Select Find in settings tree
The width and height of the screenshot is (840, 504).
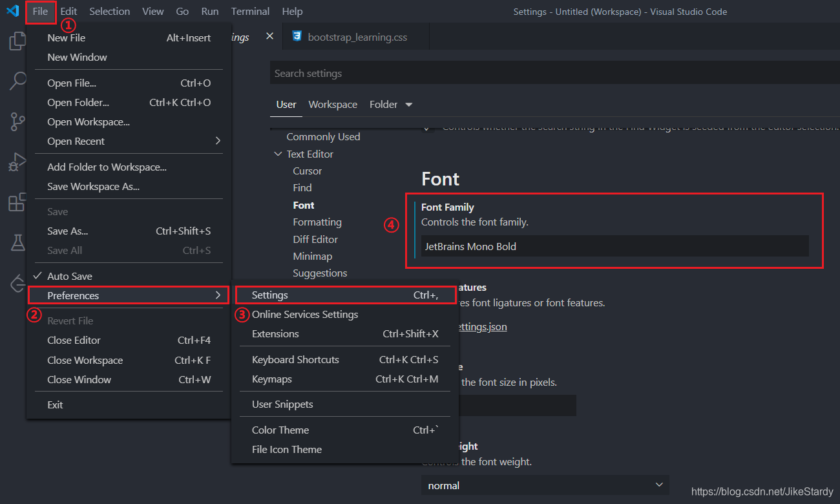(x=302, y=187)
